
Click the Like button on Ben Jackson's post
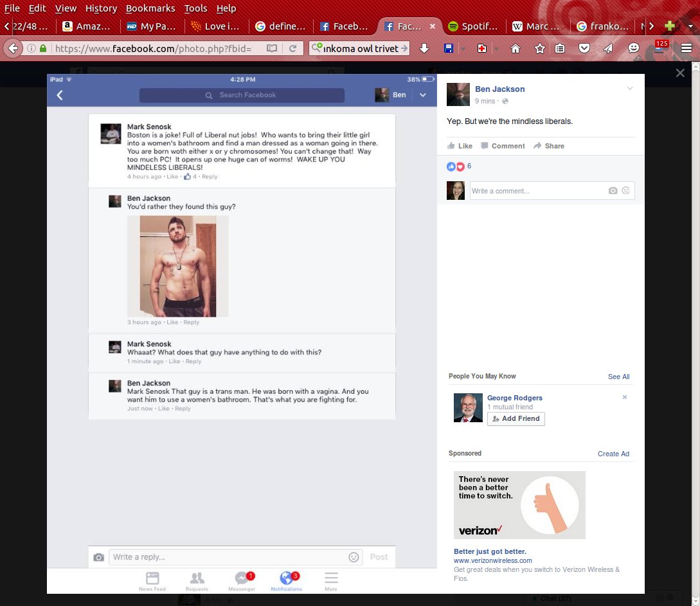click(460, 146)
